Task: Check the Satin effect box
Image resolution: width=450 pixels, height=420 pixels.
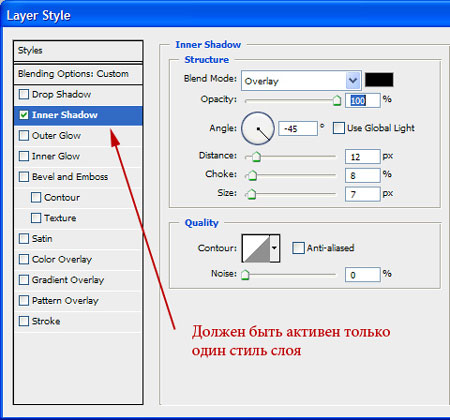Action: point(24,239)
